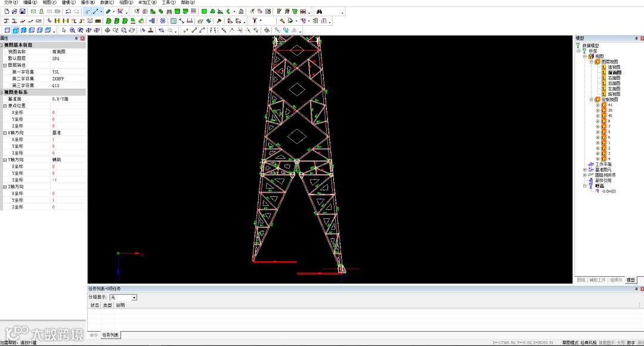This screenshot has width=644, height=346.
Task: Open the 分组显示 dropdown
Action: 134,297
